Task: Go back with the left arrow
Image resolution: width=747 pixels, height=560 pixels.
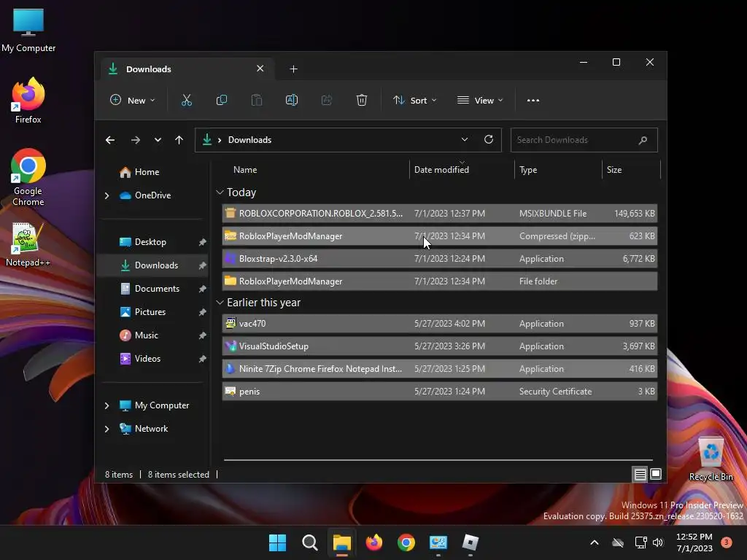Action: click(110, 140)
